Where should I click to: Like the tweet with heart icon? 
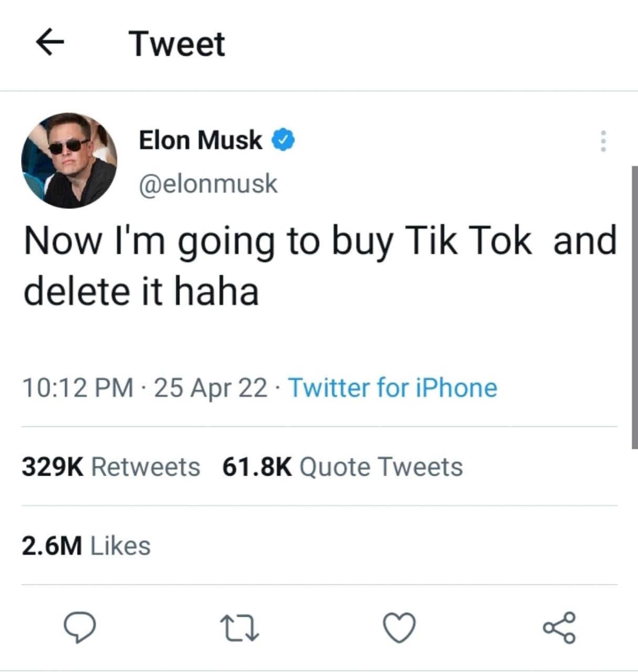coord(399,627)
